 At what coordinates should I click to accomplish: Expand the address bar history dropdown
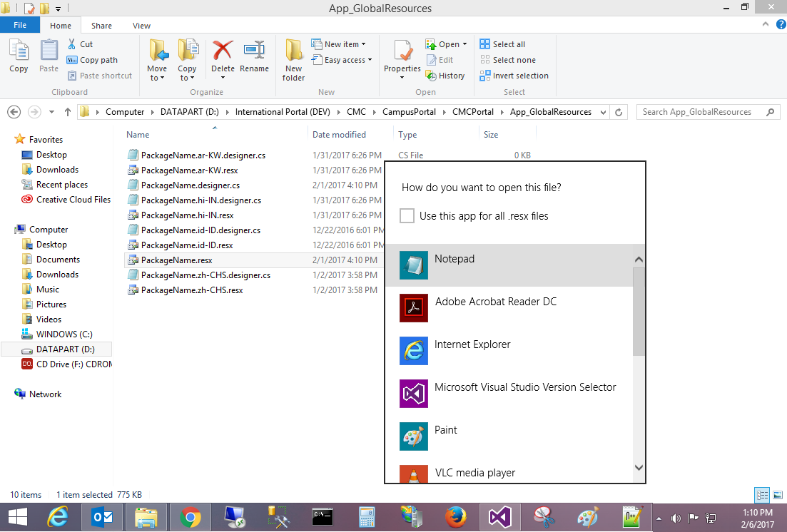[604, 112]
